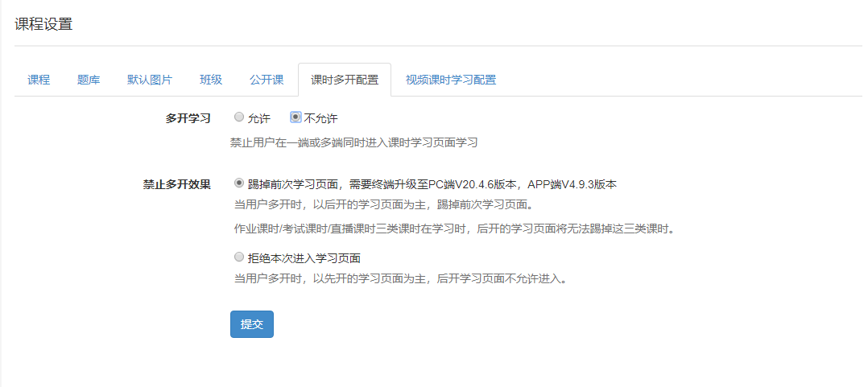Switch to the 课程 tab
The height and width of the screenshot is (387, 868).
[x=39, y=80]
